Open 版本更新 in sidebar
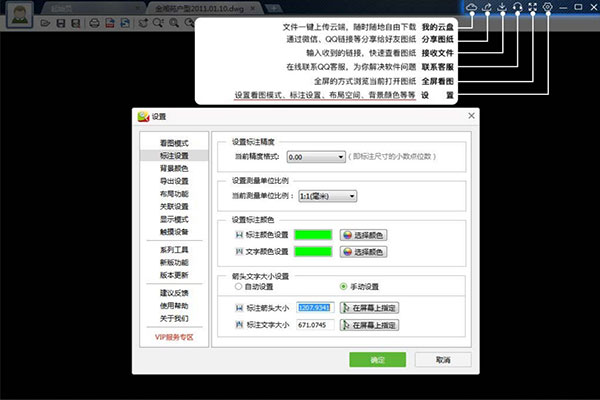This screenshot has height=400, width=600. (174, 275)
